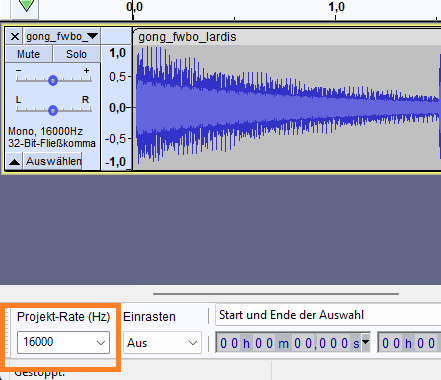Close the gong_fwbo track with X
Viewport: 441px width, 380px height.
click(14, 36)
